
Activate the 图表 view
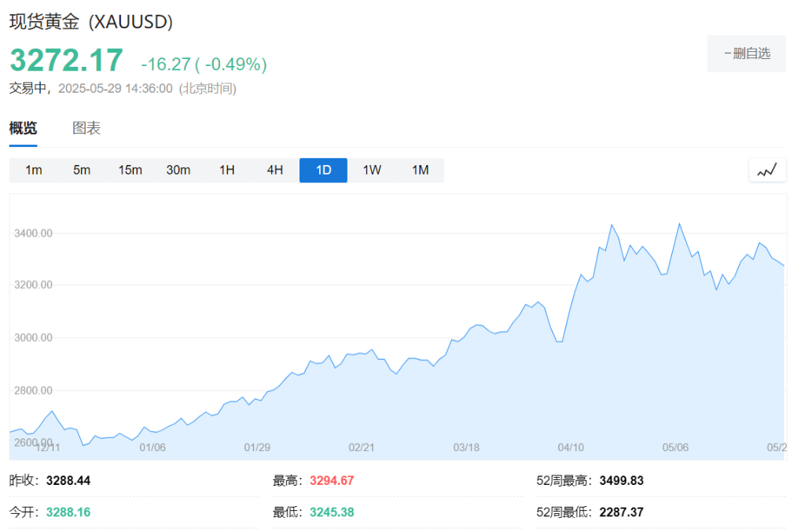85,127
